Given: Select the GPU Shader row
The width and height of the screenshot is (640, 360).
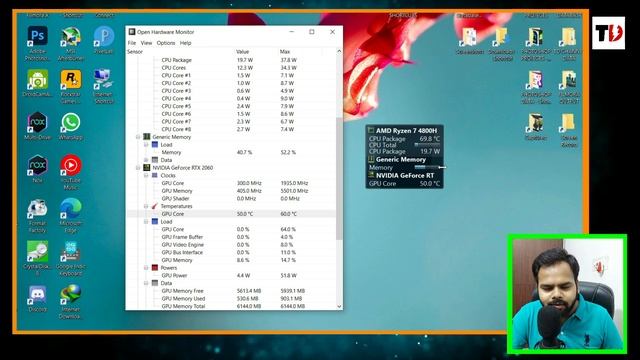Looking at the screenshot, I should 231,198.
